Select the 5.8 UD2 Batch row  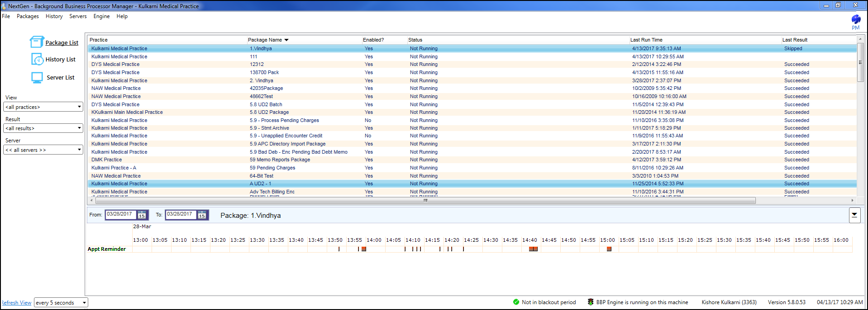472,104
